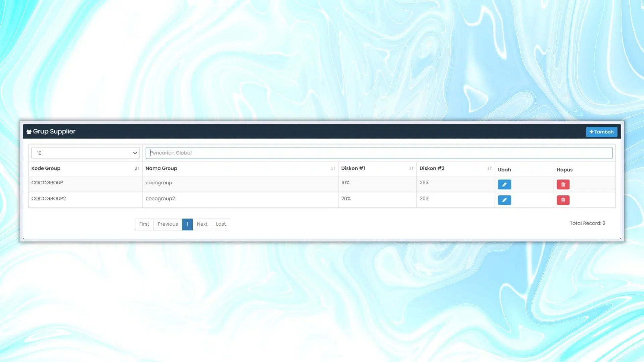
Task: Edit the COCOGROUP2 row with pencil icon
Action: pos(504,200)
